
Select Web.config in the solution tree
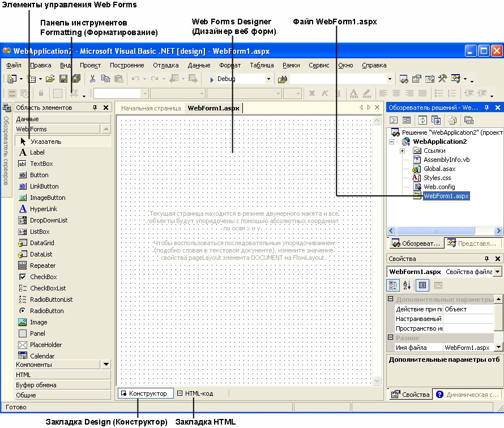coord(439,187)
